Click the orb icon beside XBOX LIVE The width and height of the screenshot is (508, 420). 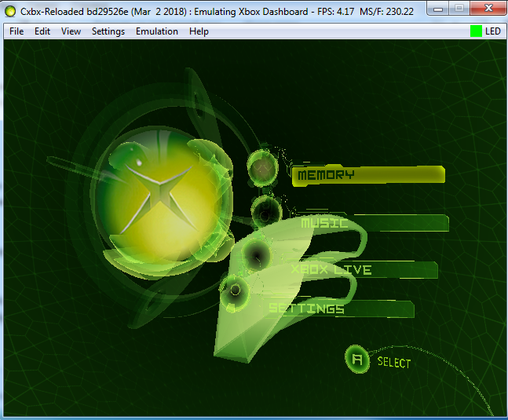click(257, 255)
